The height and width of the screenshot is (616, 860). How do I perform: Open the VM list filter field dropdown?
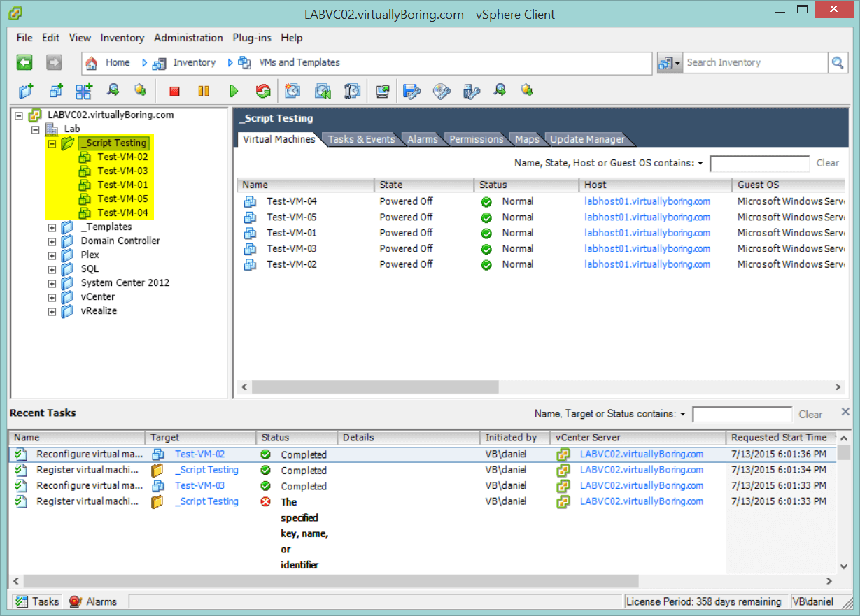(x=700, y=163)
